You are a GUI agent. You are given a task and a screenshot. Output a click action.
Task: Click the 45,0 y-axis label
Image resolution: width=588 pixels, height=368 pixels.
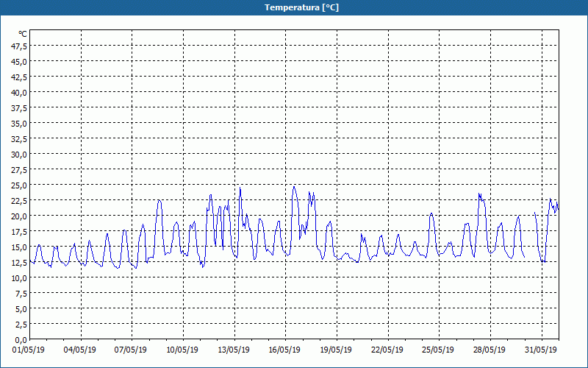tap(20, 62)
